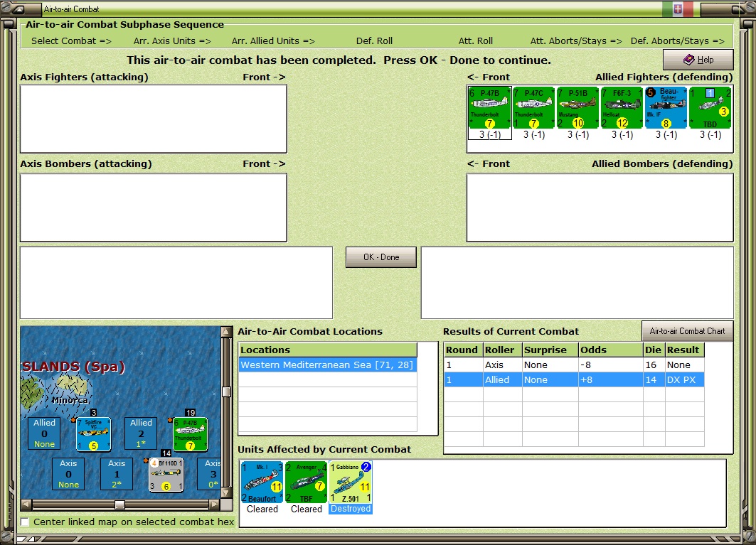Image resolution: width=756 pixels, height=545 pixels.
Task: Click the P-47B Thunderbolt counter on the map
Action: click(191, 435)
